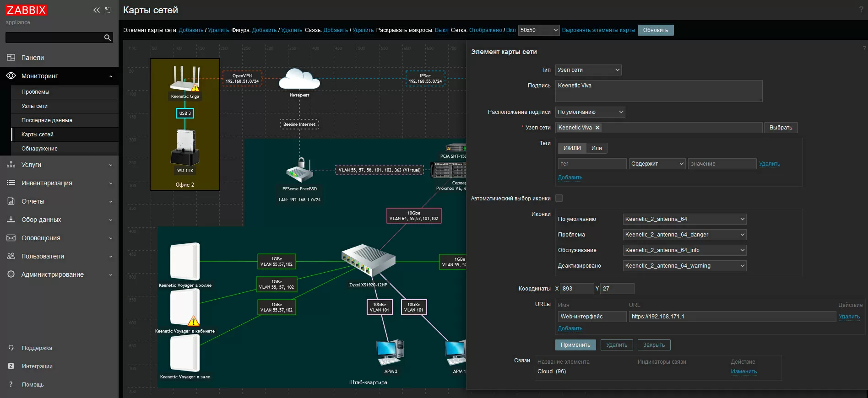This screenshot has height=398, width=868.
Task: Open the tag operator Содержит dropdown
Action: pyautogui.click(x=657, y=164)
